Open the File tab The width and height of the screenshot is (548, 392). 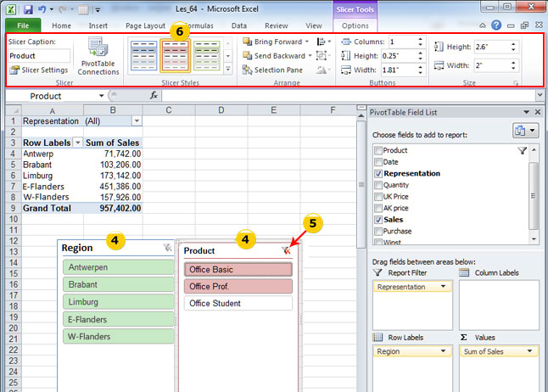tap(23, 25)
